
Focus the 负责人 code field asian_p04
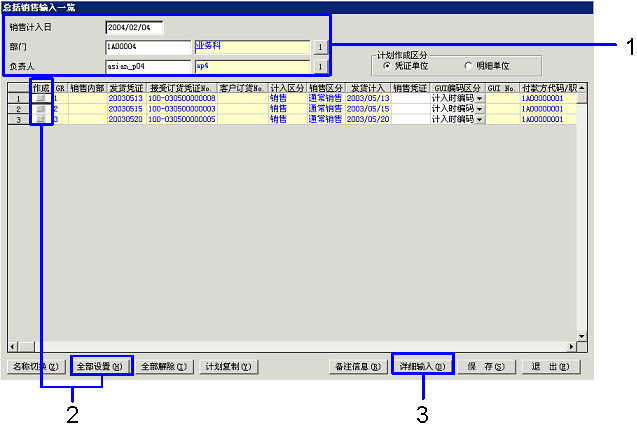click(147, 67)
